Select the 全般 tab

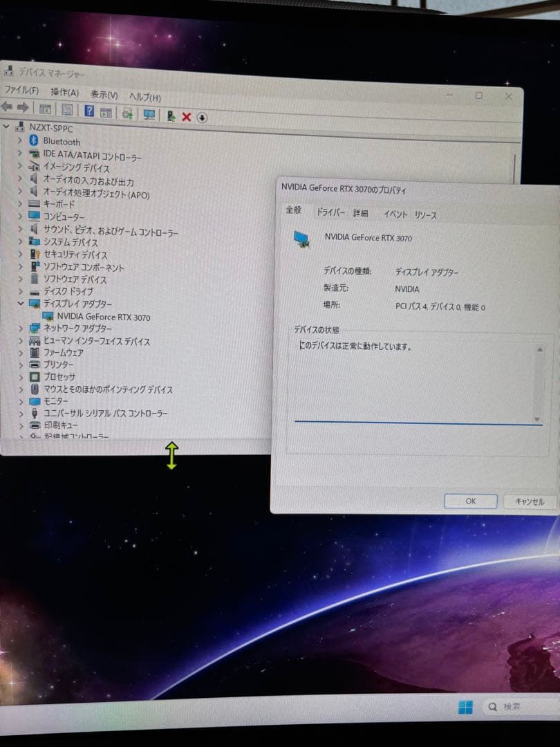[293, 210]
